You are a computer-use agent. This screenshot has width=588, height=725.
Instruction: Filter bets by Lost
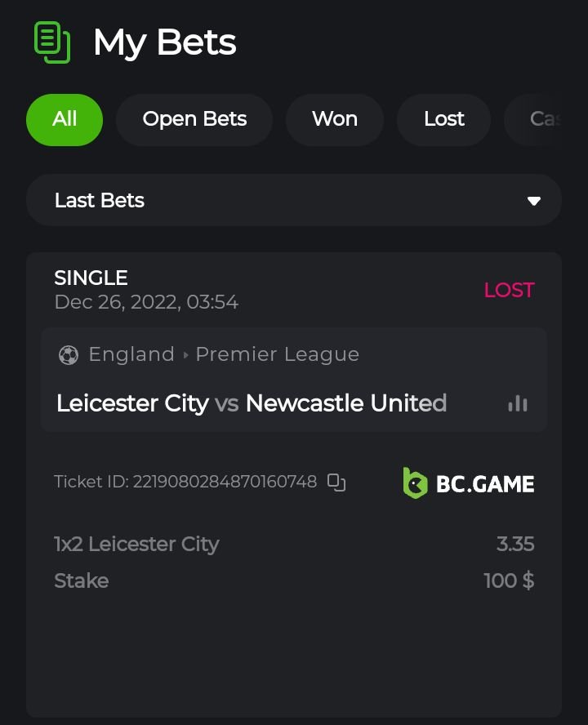(444, 119)
